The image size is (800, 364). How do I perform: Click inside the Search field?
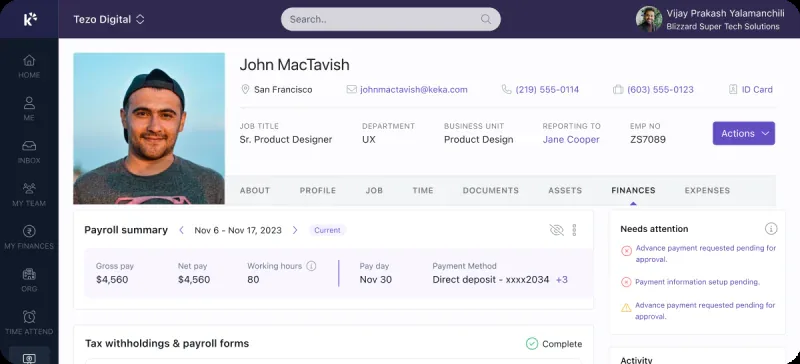click(x=391, y=19)
